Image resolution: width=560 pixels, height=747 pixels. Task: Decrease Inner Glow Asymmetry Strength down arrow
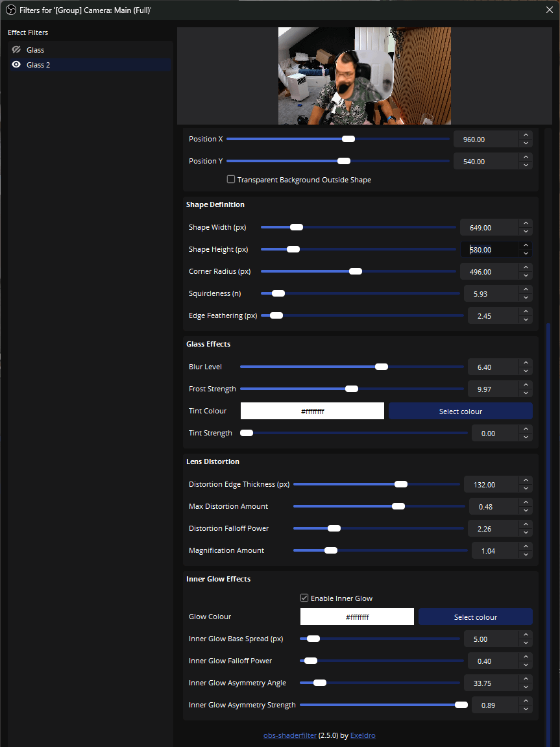click(x=526, y=709)
